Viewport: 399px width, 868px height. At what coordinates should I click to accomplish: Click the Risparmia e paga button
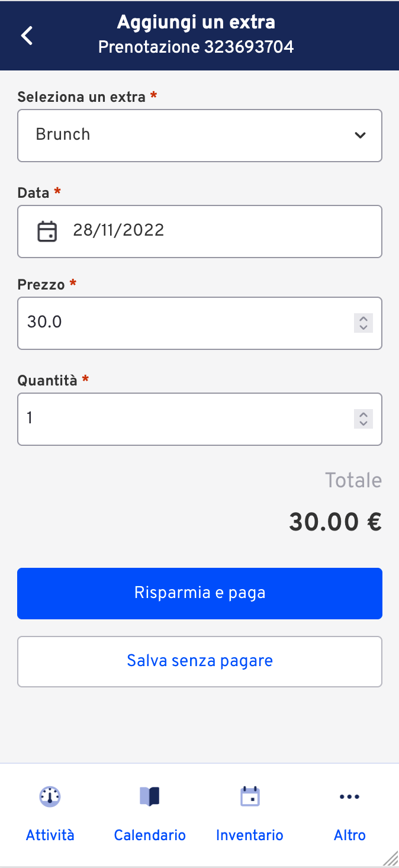[x=199, y=593]
